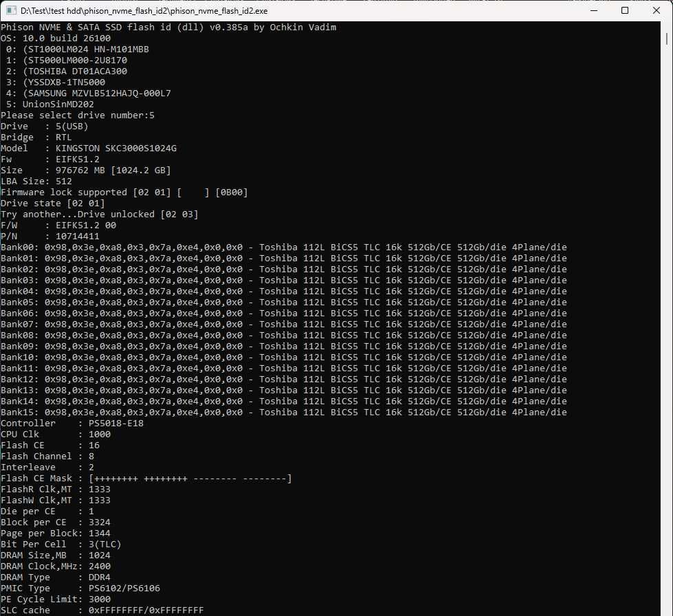
Task: Click the 'FlashW Clk,MT : 1333' line
Action: click(56, 500)
